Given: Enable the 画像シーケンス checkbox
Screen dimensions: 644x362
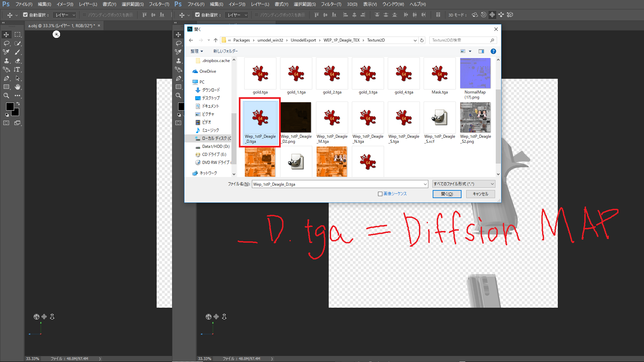Looking at the screenshot, I should point(380,194).
